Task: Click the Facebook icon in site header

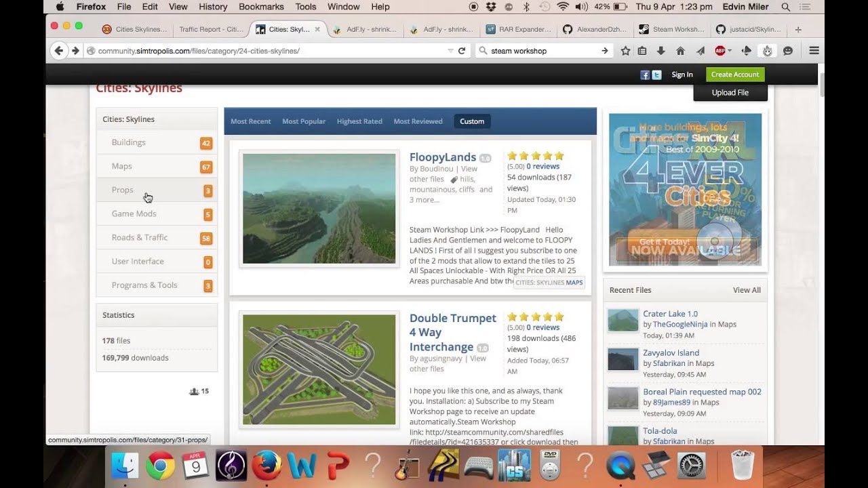Action: pyautogui.click(x=645, y=75)
